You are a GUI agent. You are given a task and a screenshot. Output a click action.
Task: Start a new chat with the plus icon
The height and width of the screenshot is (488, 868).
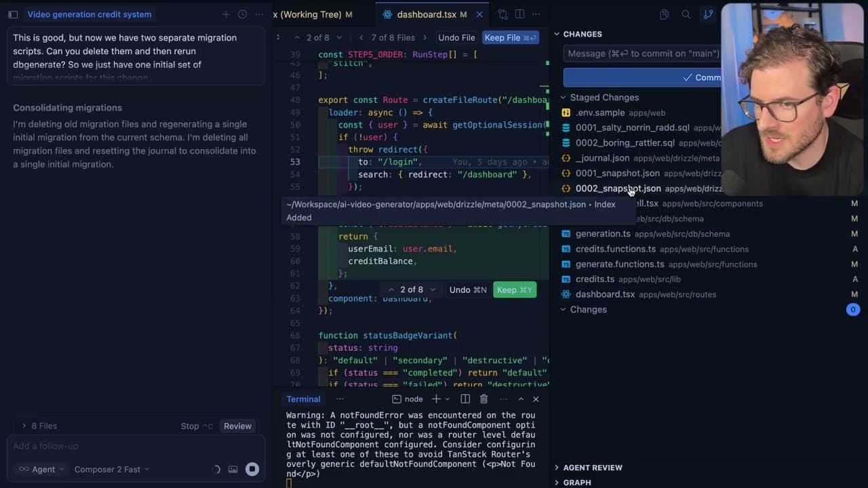point(226,14)
